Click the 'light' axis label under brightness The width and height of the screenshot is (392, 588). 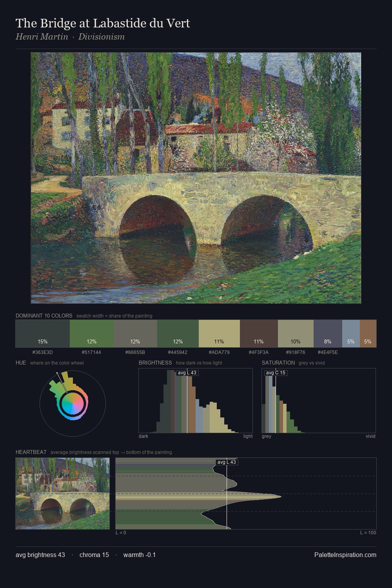point(248,436)
